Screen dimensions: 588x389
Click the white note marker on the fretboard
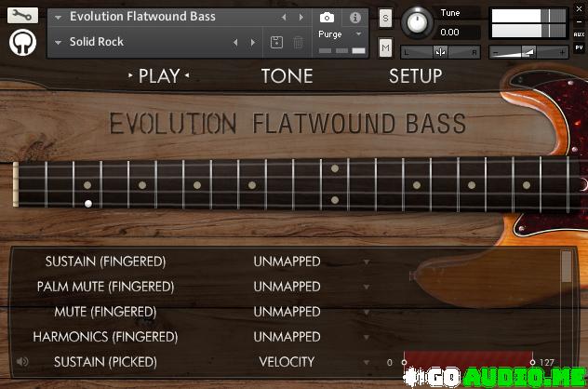point(88,204)
